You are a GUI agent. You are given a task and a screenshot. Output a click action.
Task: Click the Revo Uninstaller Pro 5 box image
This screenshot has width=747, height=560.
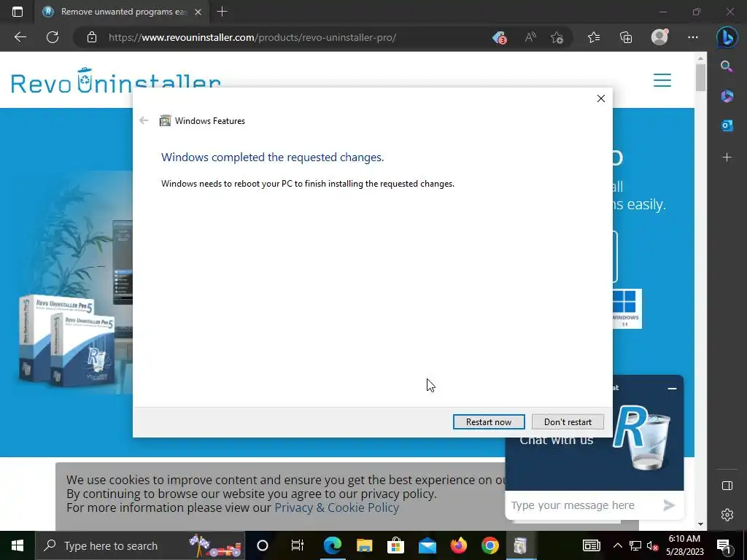coord(66,340)
